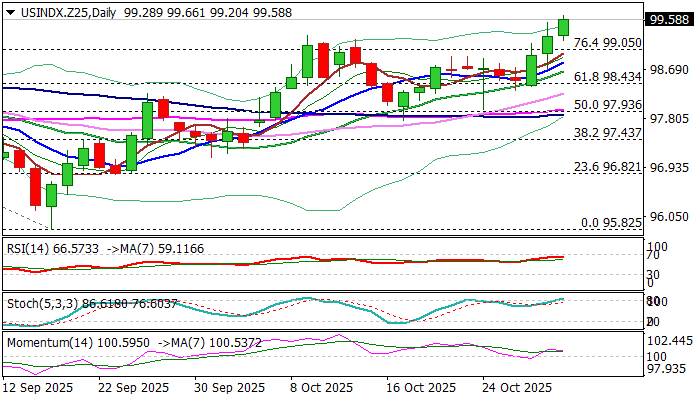The width and height of the screenshot is (700, 400).
Task: Click the 98.690 price axis value
Action: tap(670, 70)
